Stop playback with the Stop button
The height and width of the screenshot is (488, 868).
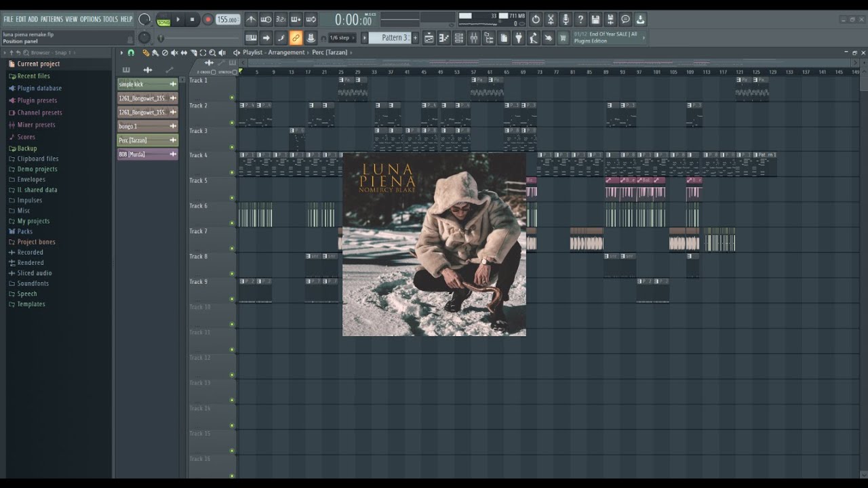pyautogui.click(x=193, y=20)
